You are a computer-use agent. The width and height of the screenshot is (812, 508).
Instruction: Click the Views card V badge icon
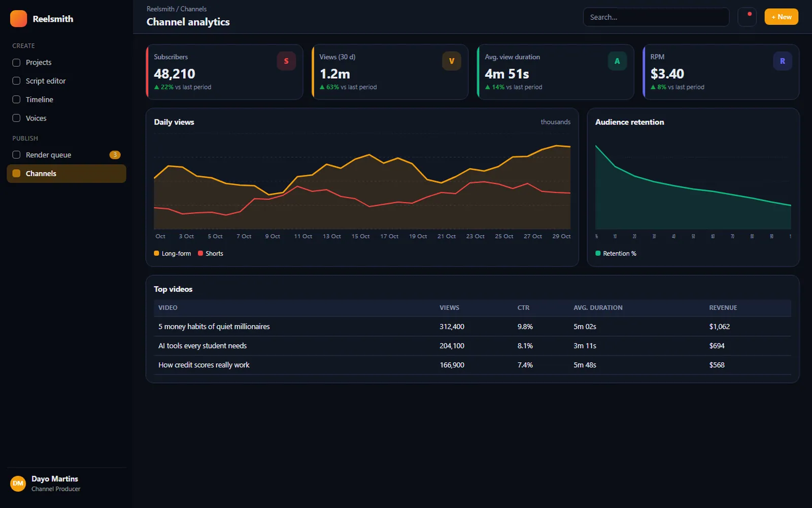(x=452, y=61)
